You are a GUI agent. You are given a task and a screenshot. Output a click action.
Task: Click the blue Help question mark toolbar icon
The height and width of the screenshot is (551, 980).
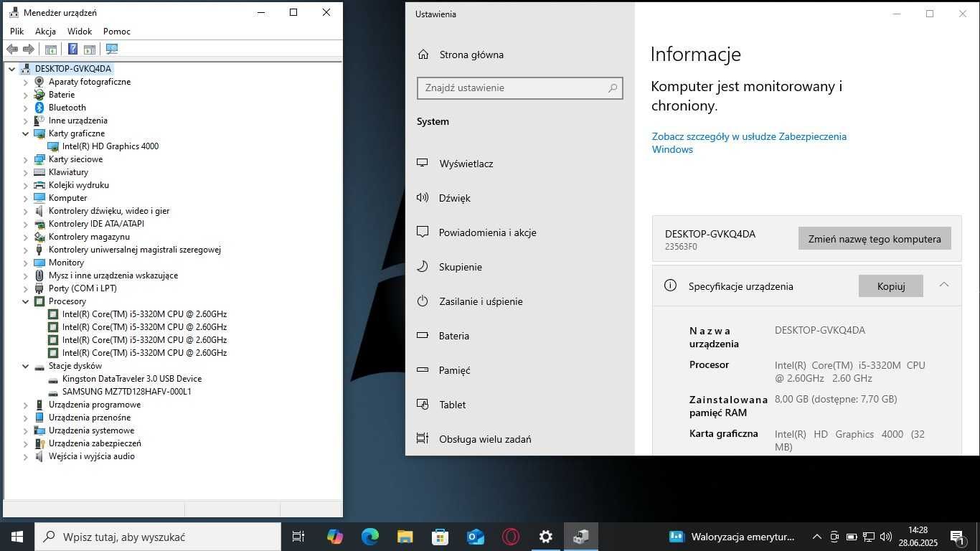coord(72,49)
